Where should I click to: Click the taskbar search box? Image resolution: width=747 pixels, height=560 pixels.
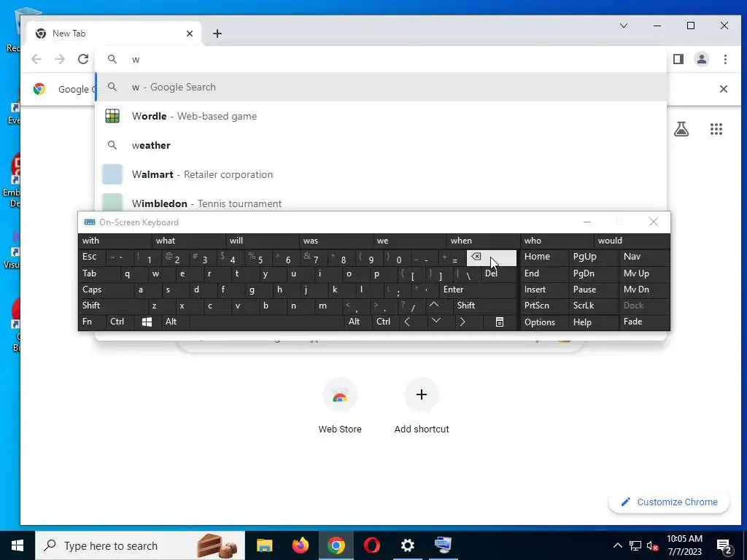click(140, 545)
